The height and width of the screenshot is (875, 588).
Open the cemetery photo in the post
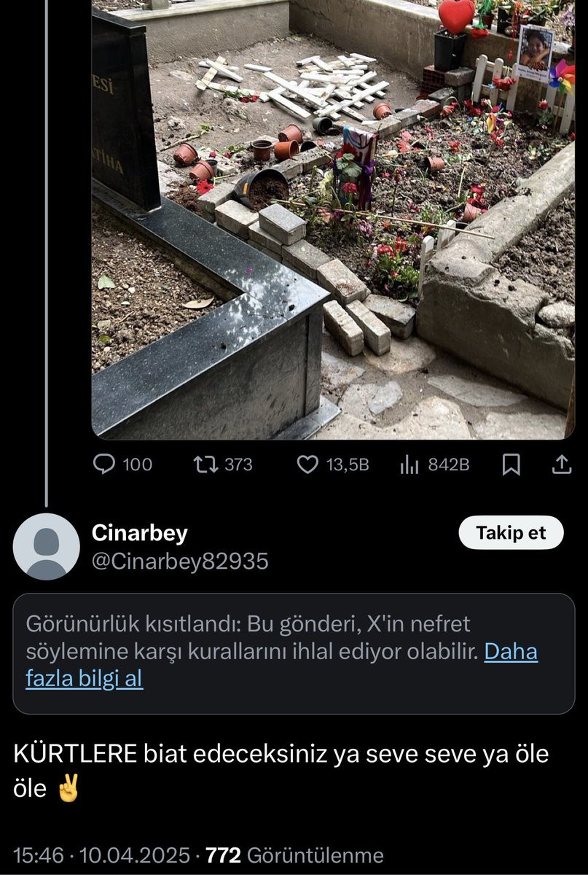[x=333, y=219]
